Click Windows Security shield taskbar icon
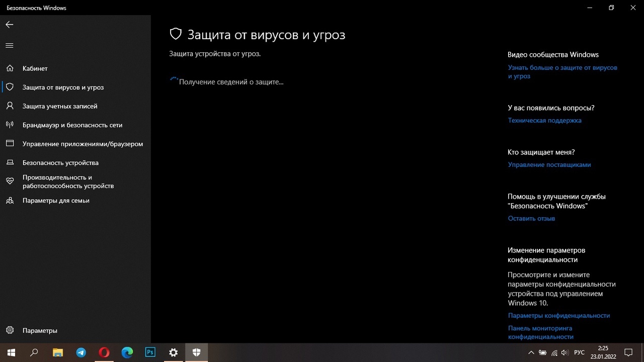This screenshot has width=644, height=362. point(196,352)
